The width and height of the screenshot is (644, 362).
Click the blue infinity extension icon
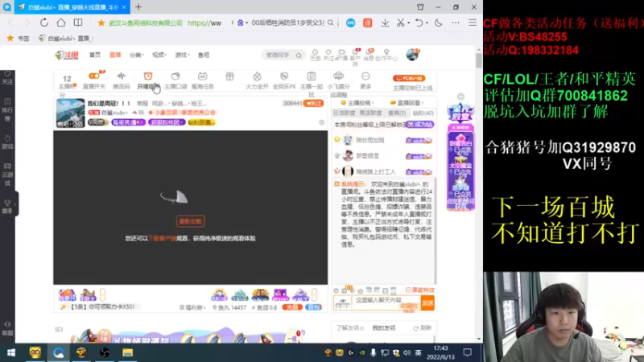pyautogui.click(x=350, y=23)
